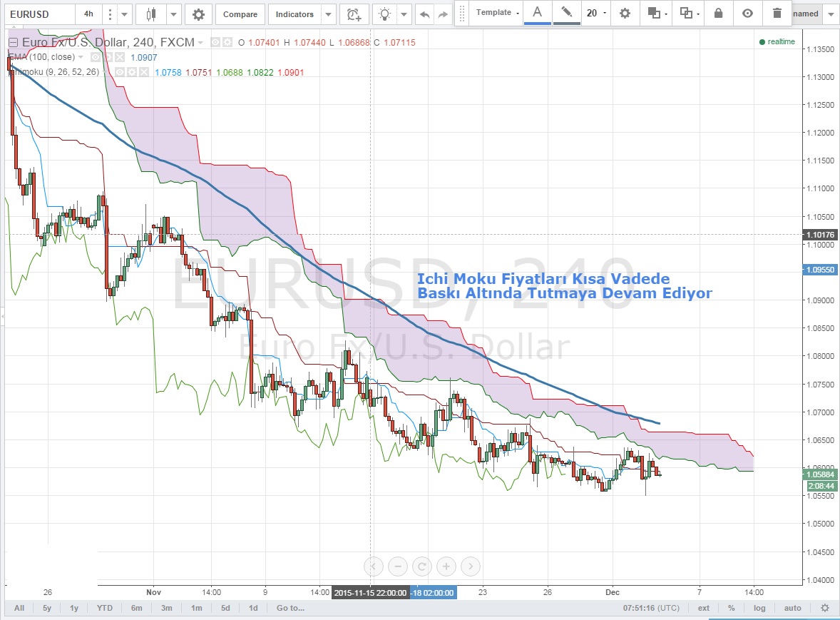Viewport: 840px width, 620px height.
Task: Toggle auto scale at bottom right
Action: pyautogui.click(x=792, y=608)
